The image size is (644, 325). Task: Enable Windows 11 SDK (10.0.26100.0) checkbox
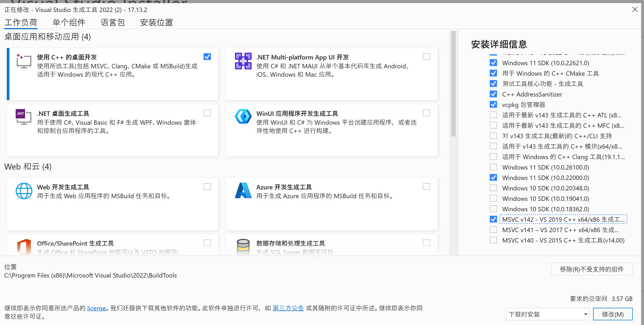pos(493,167)
